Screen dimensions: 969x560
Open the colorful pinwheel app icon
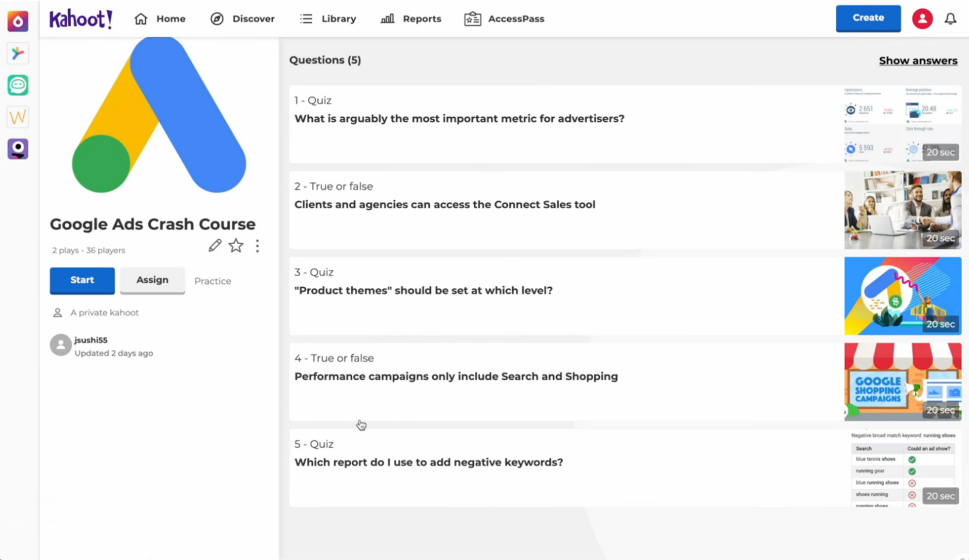[x=18, y=53]
